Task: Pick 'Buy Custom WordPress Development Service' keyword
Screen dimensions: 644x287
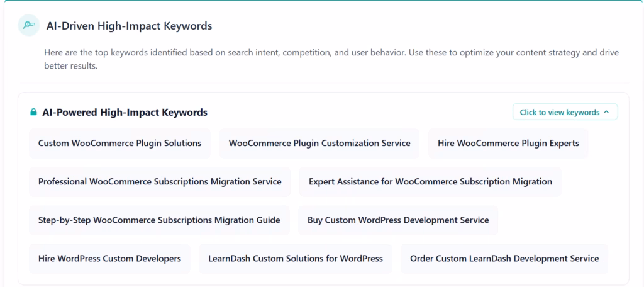Action: [x=398, y=220]
